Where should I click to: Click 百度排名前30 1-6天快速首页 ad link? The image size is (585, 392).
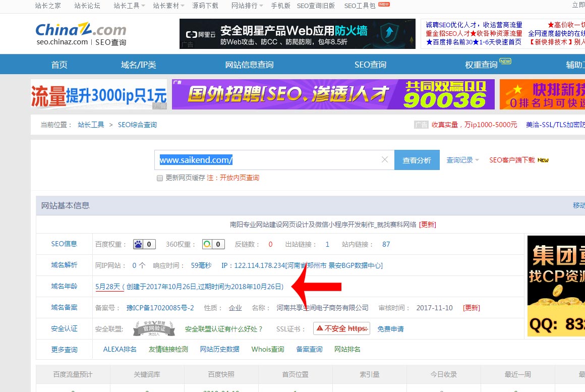(x=474, y=42)
